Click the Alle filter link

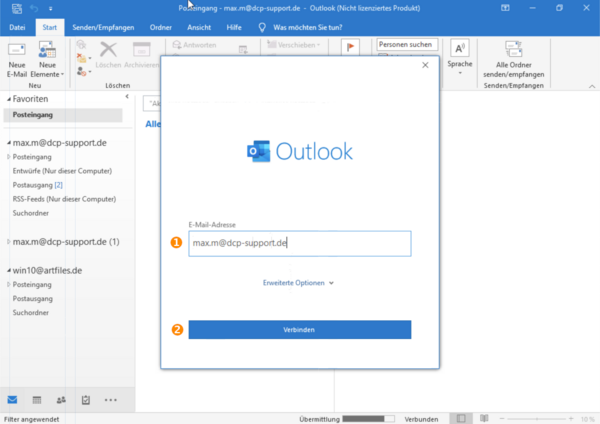click(x=153, y=124)
